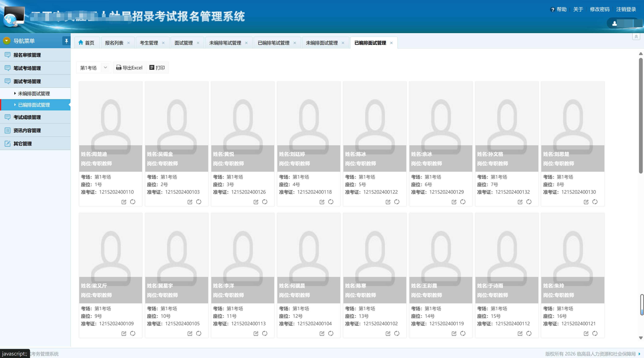Click the 打印 print button
Image resolution: width=644 pixels, height=358 pixels.
(157, 67)
